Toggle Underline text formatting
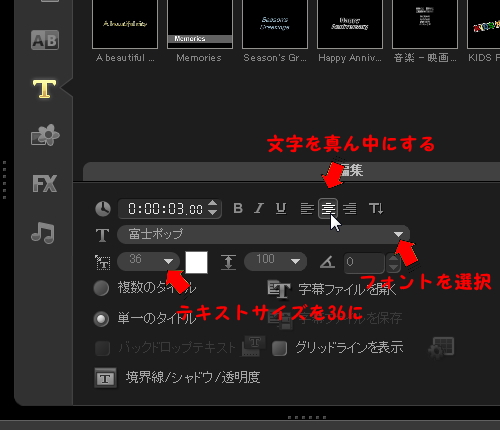 (x=281, y=209)
